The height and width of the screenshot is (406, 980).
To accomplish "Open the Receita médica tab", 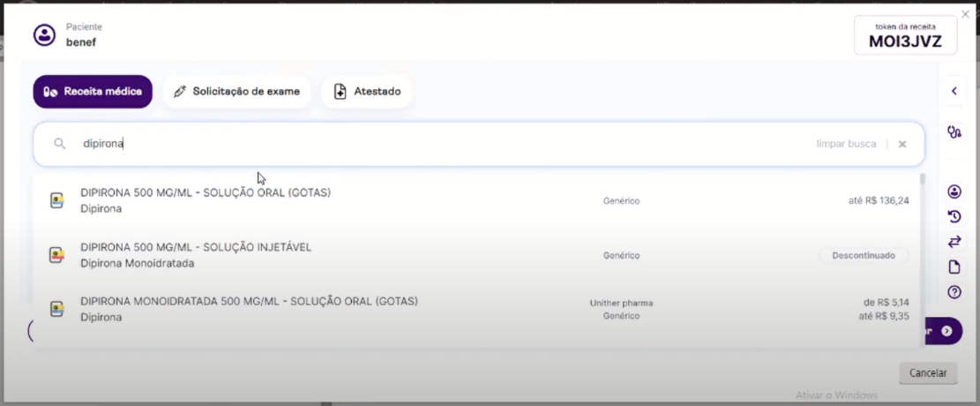I will [x=93, y=91].
